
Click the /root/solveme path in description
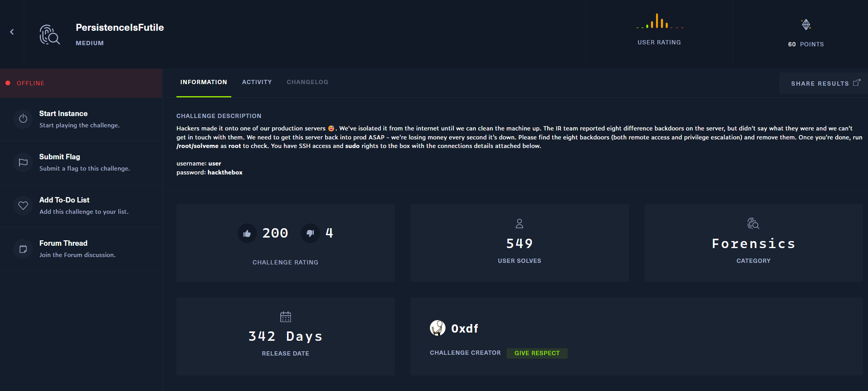(197, 146)
